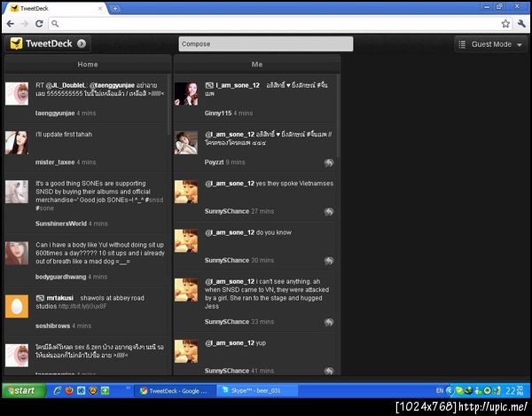Click the @JL_DoubleL mention
The height and width of the screenshot is (416, 532).
(x=66, y=85)
